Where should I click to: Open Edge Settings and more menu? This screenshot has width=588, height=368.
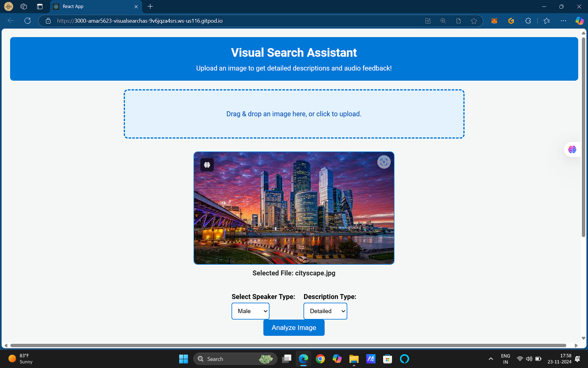[x=563, y=21]
